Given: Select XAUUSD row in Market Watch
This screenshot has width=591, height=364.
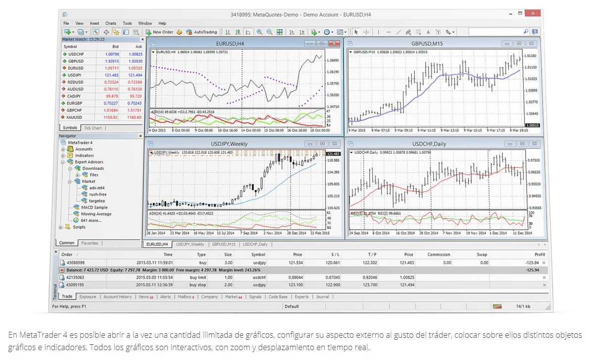Looking at the screenshot, I should pos(102,117).
